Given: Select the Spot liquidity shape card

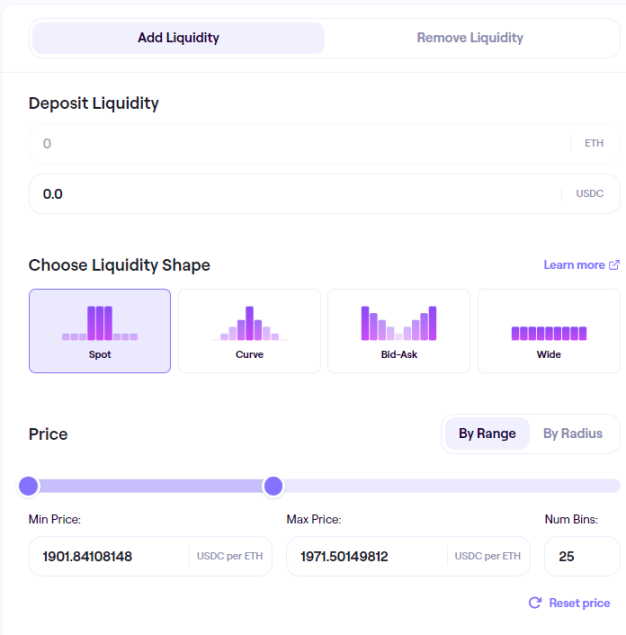Looking at the screenshot, I should (x=100, y=331).
